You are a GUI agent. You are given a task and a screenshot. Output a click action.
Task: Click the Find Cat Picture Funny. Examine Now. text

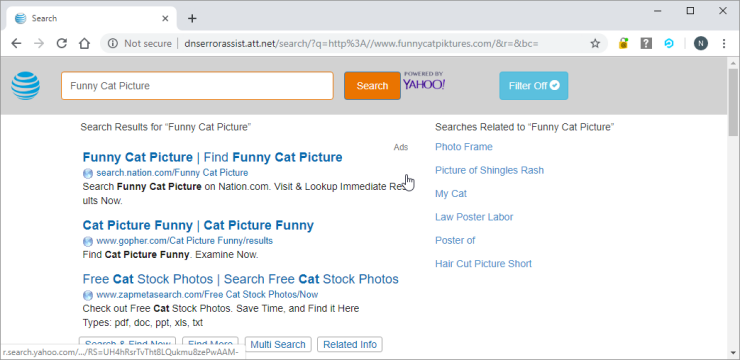tap(170, 255)
